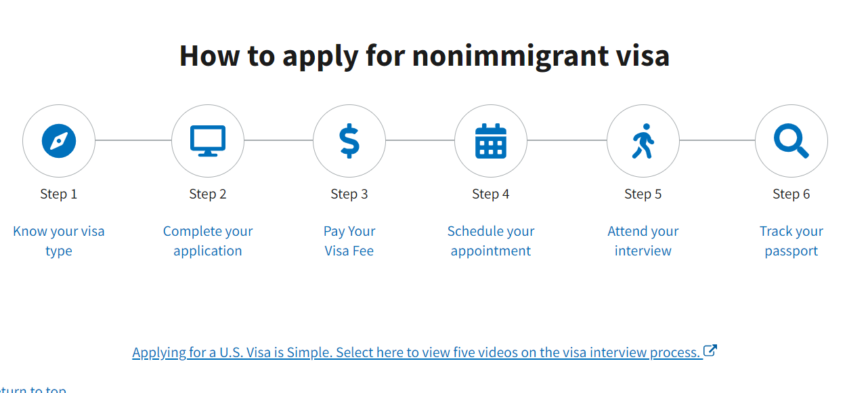Click the dollar sign icon for Step 3
Viewport: 868px width, 393px height.
pos(349,141)
